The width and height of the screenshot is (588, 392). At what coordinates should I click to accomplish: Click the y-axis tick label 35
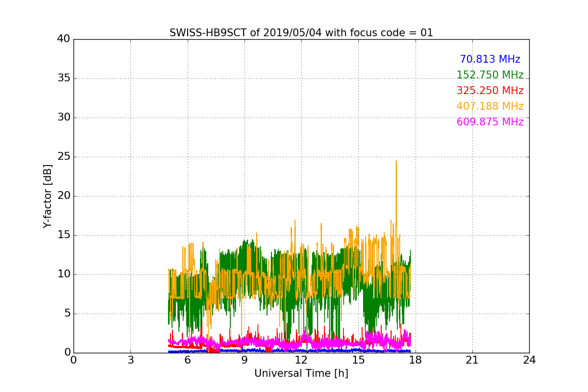[x=64, y=78]
